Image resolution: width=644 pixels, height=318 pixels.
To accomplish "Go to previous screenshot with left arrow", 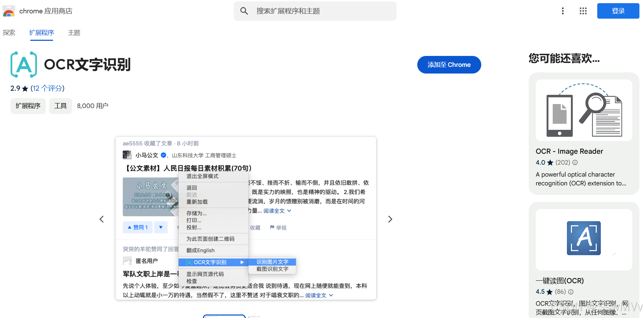I will (x=102, y=219).
